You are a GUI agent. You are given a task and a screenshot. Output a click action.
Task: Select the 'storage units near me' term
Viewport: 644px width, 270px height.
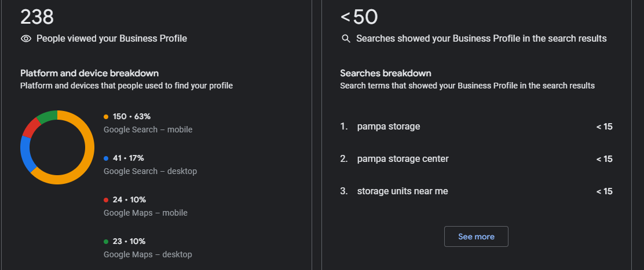pyautogui.click(x=402, y=191)
